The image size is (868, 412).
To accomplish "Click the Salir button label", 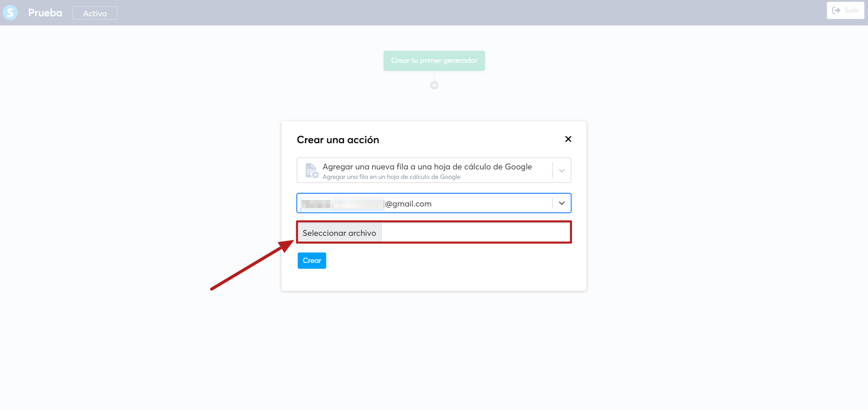I will click(x=851, y=10).
